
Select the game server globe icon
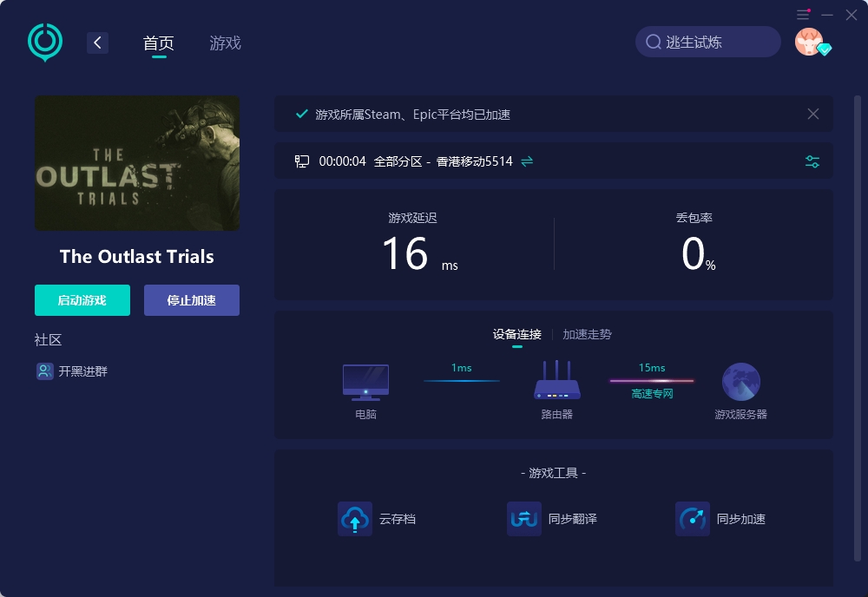[x=741, y=380]
